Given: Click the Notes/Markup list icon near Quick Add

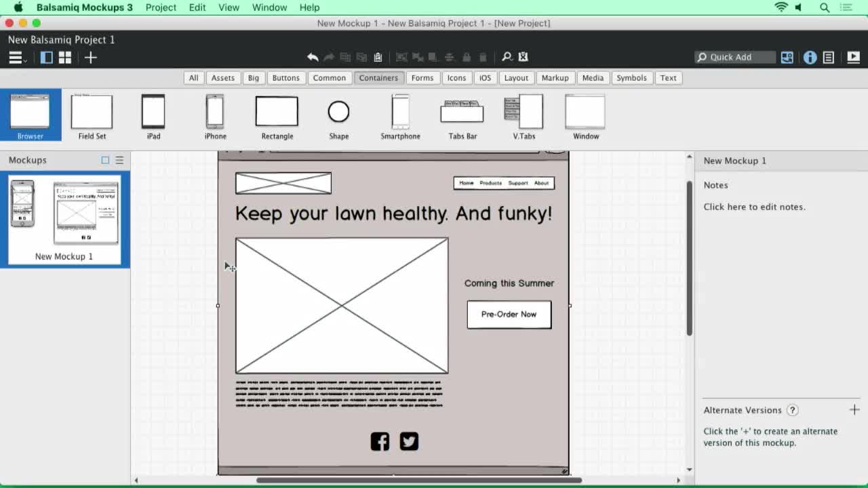Looking at the screenshot, I should pos(829,57).
